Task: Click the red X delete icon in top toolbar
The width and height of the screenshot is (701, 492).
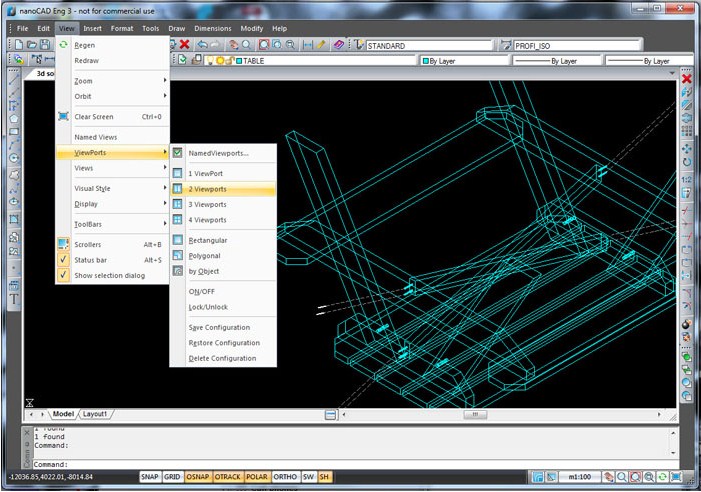Action: pyautogui.click(x=184, y=44)
